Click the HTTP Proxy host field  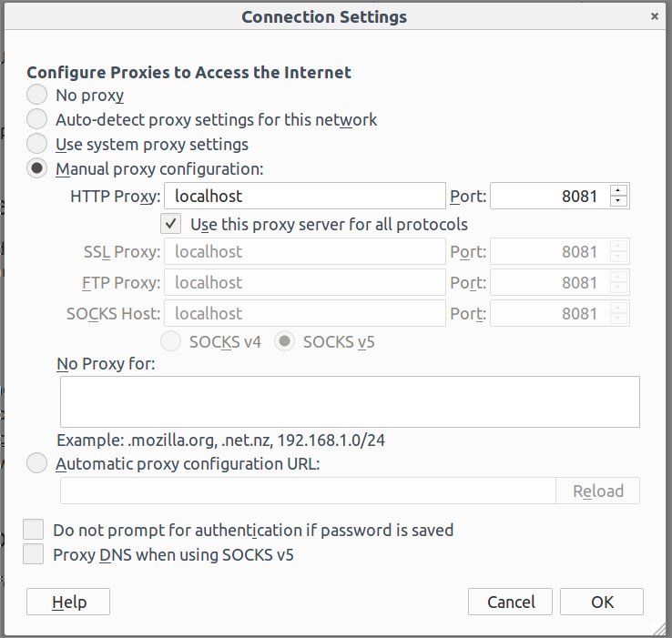305,196
